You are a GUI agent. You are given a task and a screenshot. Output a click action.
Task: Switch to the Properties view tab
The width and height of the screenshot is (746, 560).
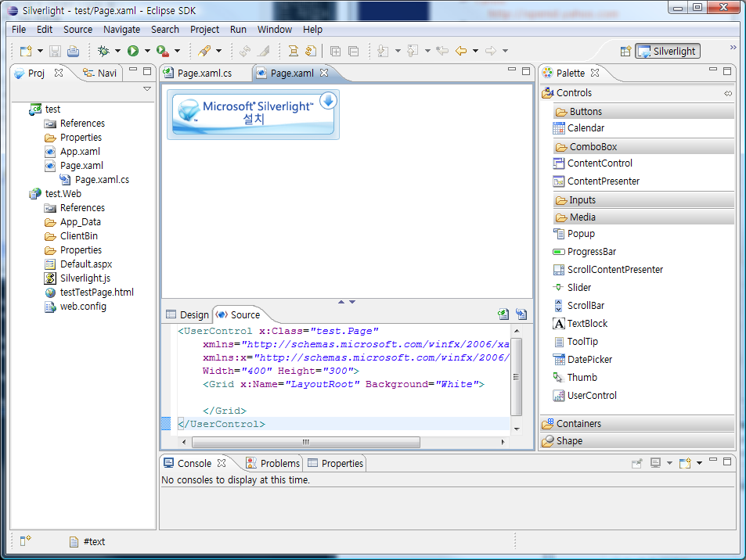(x=335, y=464)
